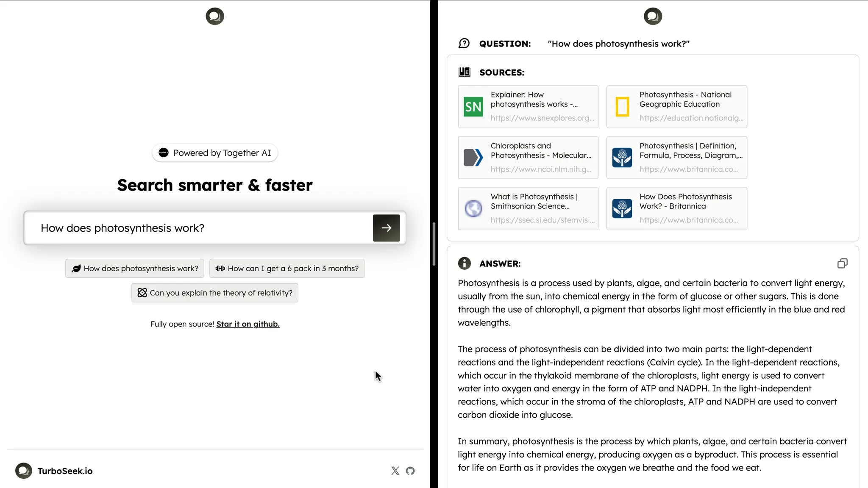Click the question bubble icon beside QUESTION
The image size is (868, 488).
(x=464, y=44)
